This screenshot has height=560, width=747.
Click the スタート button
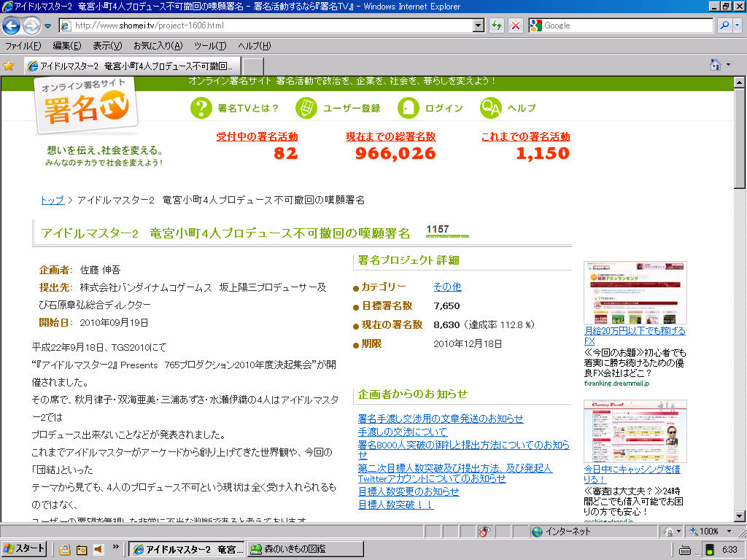24,549
